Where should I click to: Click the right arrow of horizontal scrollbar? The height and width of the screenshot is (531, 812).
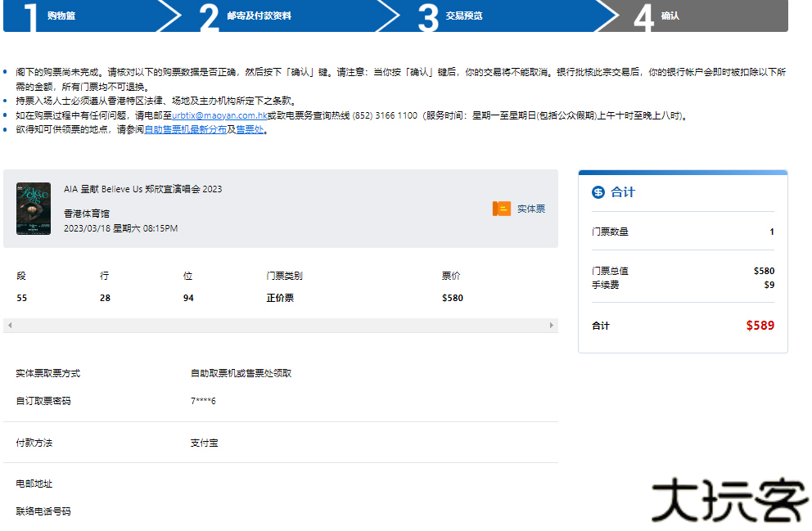(552, 325)
